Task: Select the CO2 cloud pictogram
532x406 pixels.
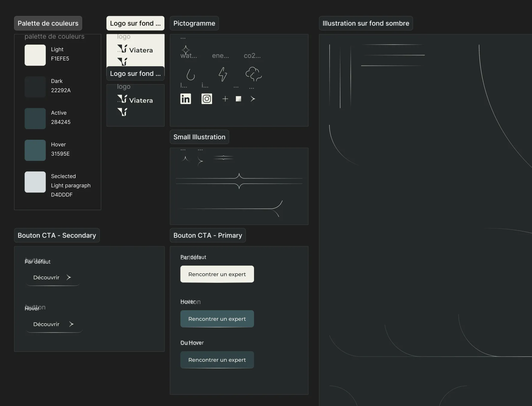Action: [x=253, y=74]
